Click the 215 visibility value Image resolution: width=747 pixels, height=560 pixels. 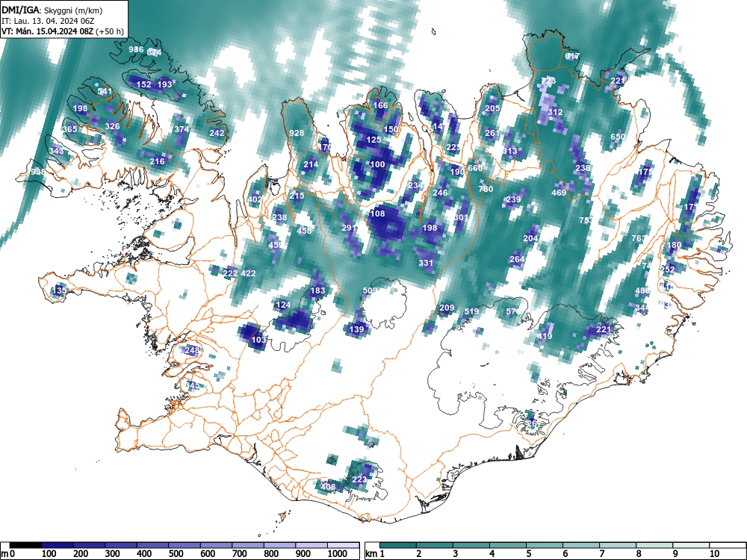297,196
